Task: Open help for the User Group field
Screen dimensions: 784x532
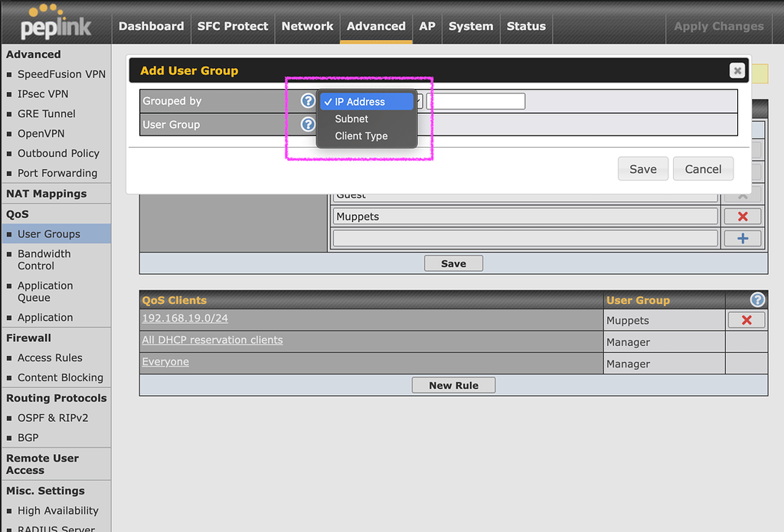Action: click(x=307, y=124)
